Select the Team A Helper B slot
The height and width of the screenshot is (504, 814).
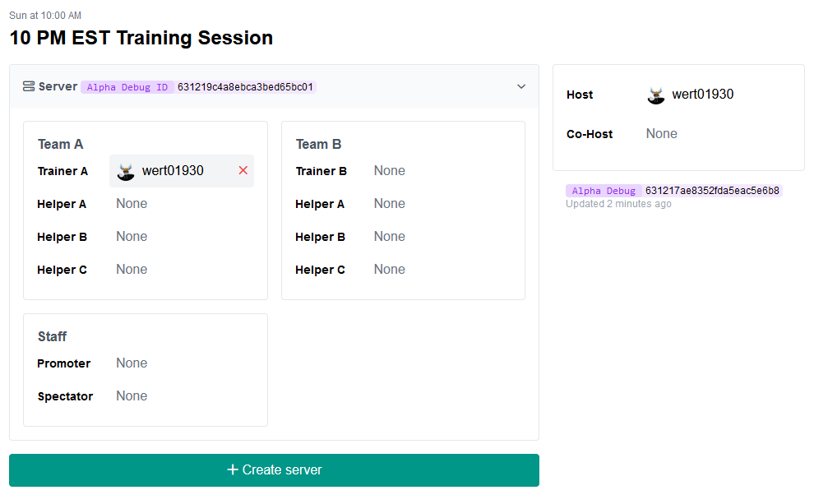click(132, 237)
